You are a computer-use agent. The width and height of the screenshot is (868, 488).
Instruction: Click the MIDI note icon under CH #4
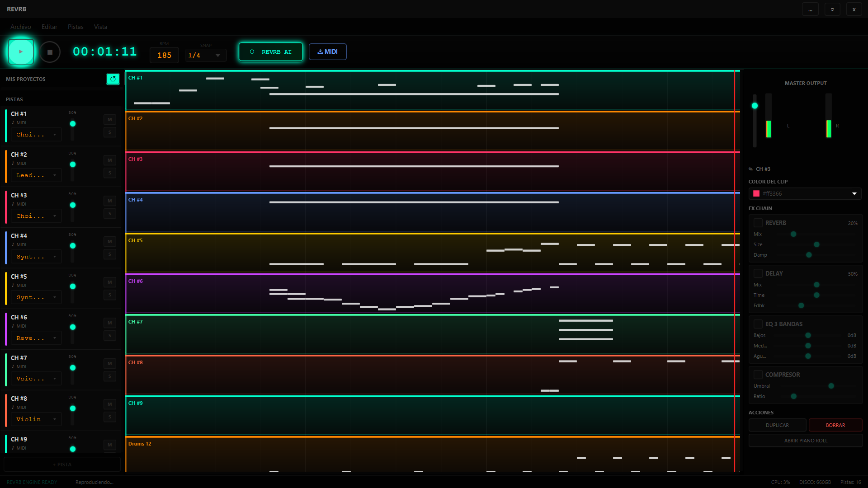[13, 245]
